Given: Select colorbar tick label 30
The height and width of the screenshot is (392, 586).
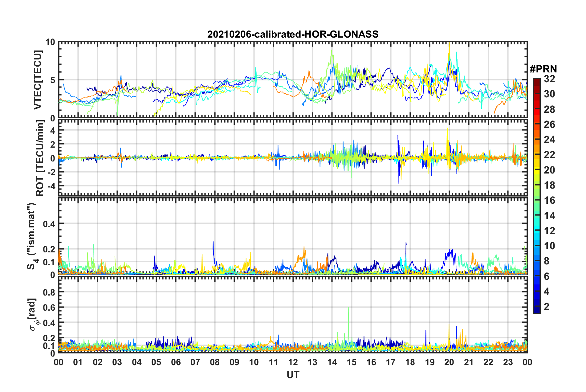Looking at the screenshot, I should (x=550, y=94).
